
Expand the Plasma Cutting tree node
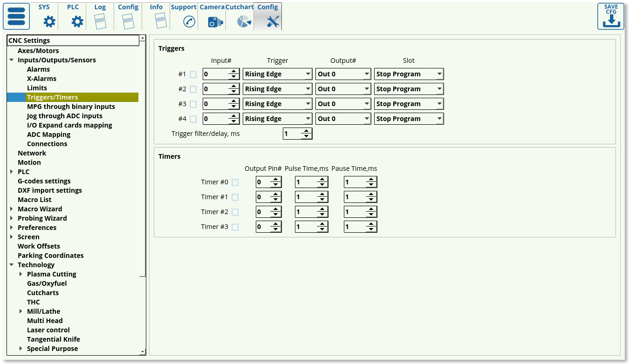[x=21, y=274]
